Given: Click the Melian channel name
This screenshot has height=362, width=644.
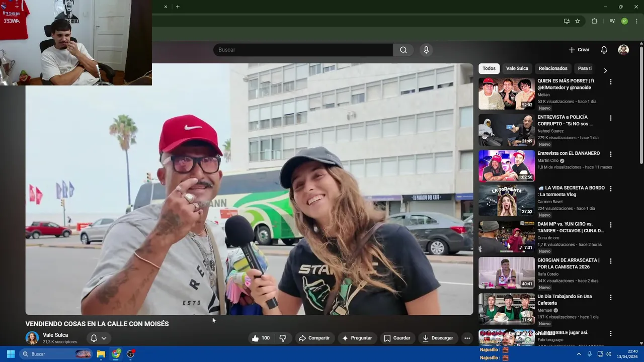Looking at the screenshot, I should (543, 95).
